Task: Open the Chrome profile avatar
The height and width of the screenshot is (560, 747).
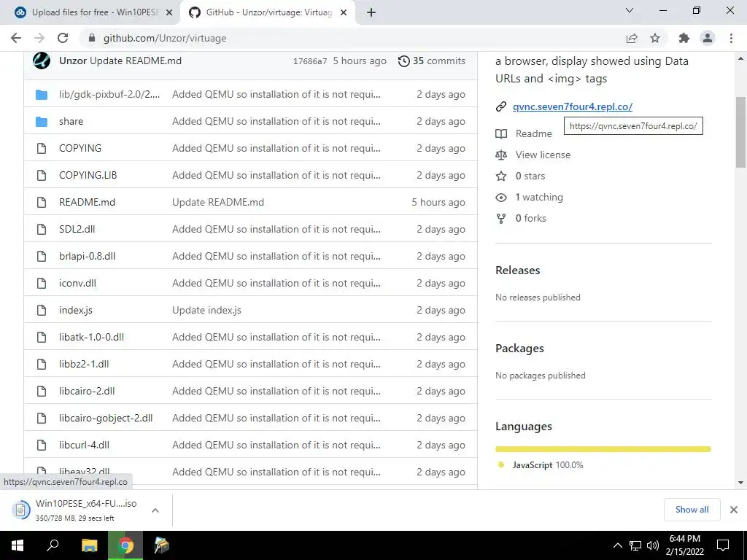Action: 708,38
